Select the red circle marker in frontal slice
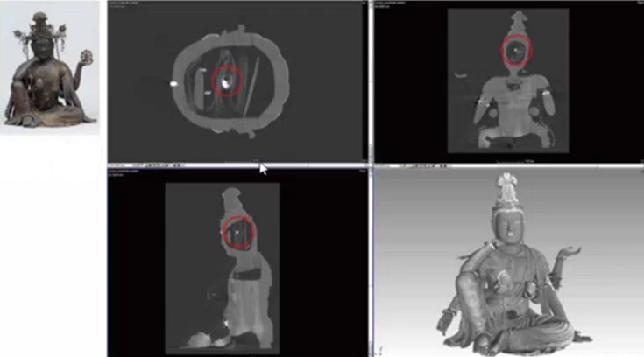Image resolution: width=644 pixels, height=357 pixels. coord(516,52)
